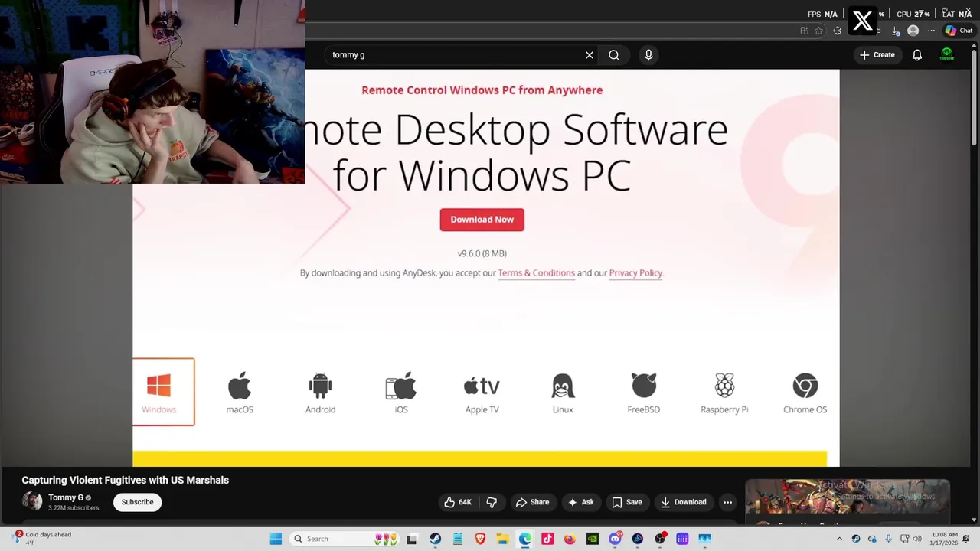Switch to Microsoft Edge on taskbar

click(x=525, y=539)
